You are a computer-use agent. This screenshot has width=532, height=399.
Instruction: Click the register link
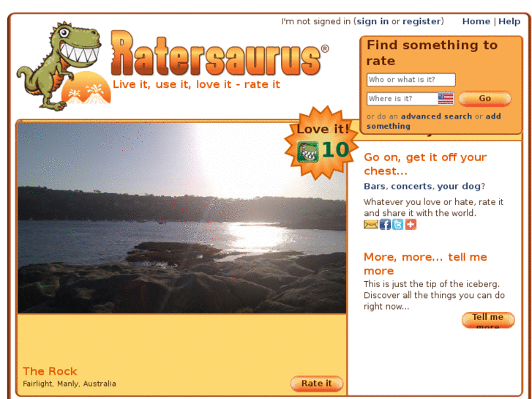point(422,21)
